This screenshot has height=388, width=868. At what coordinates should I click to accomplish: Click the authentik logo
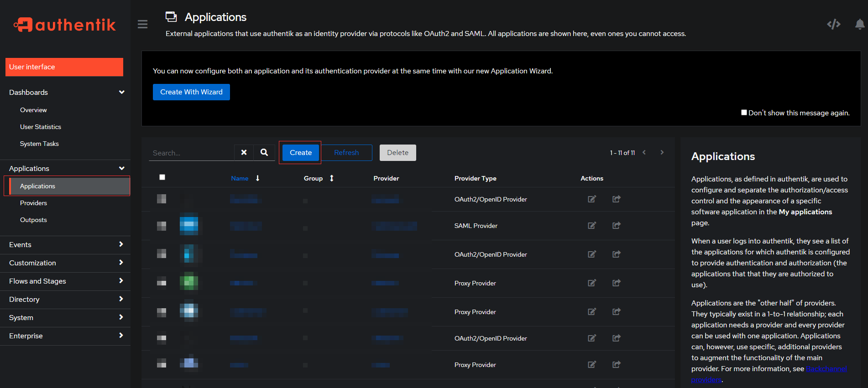65,25
